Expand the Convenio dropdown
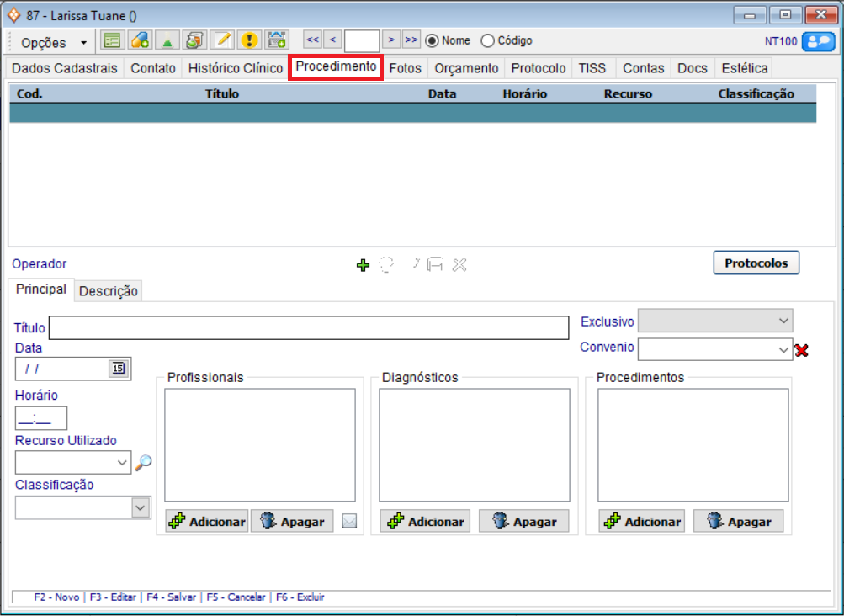 (x=783, y=349)
